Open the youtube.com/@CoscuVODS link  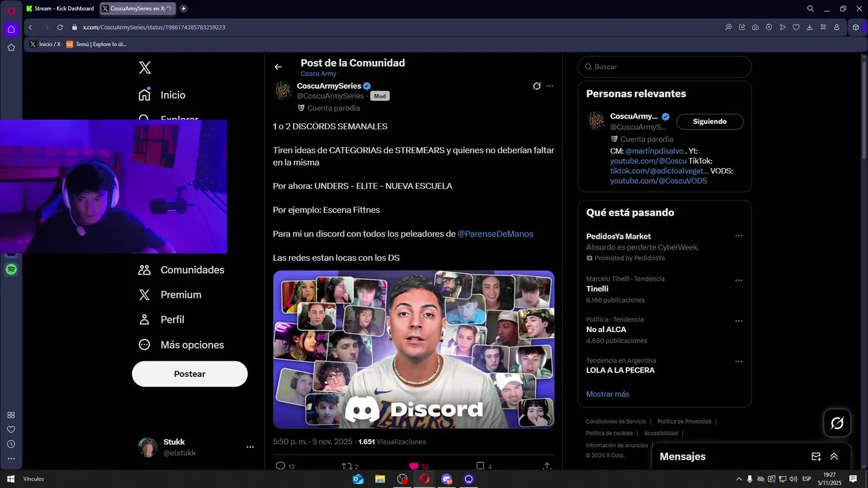(x=658, y=181)
